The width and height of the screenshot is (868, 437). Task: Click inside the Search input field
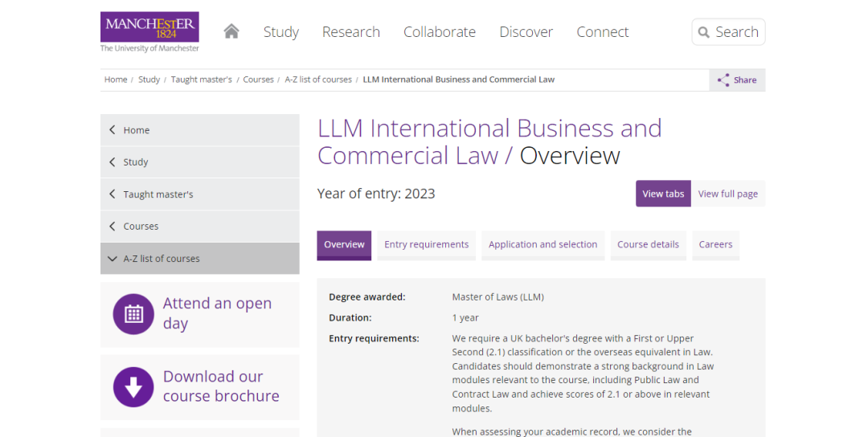736,32
